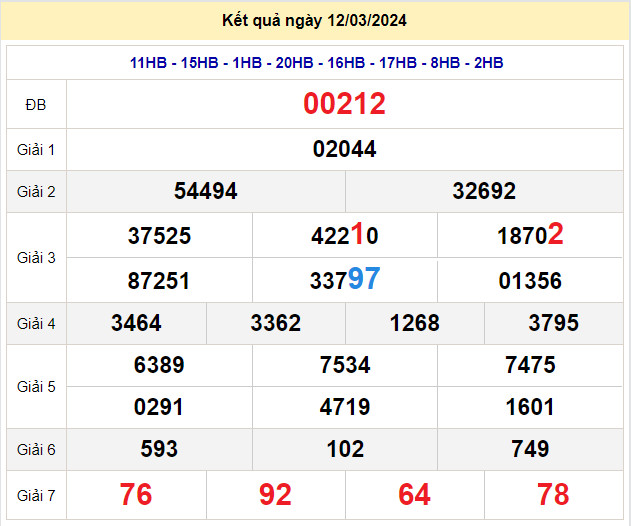631x526 pixels.
Task: Select the Giải 7 number 78
Action: point(553,495)
